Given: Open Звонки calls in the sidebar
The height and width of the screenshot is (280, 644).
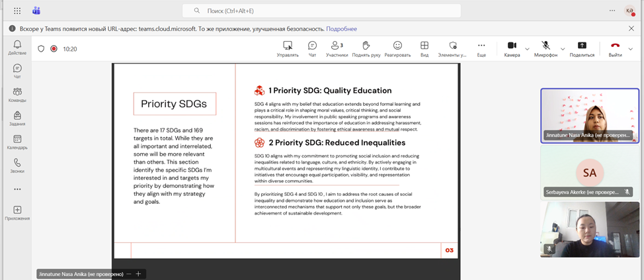Looking at the screenshot, I should pos(17,165).
